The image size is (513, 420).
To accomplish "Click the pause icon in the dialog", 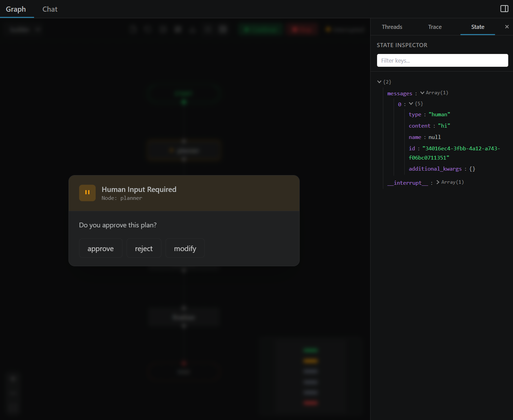I will coord(87,193).
